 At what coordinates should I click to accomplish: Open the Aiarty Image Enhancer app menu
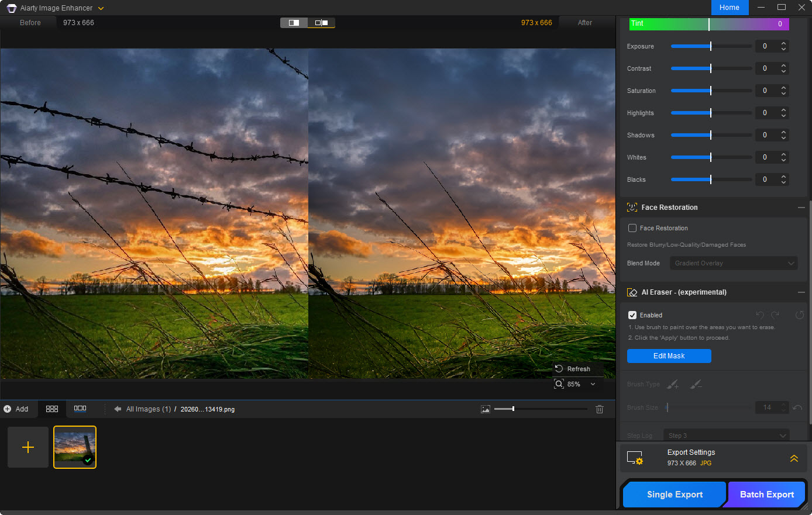101,8
